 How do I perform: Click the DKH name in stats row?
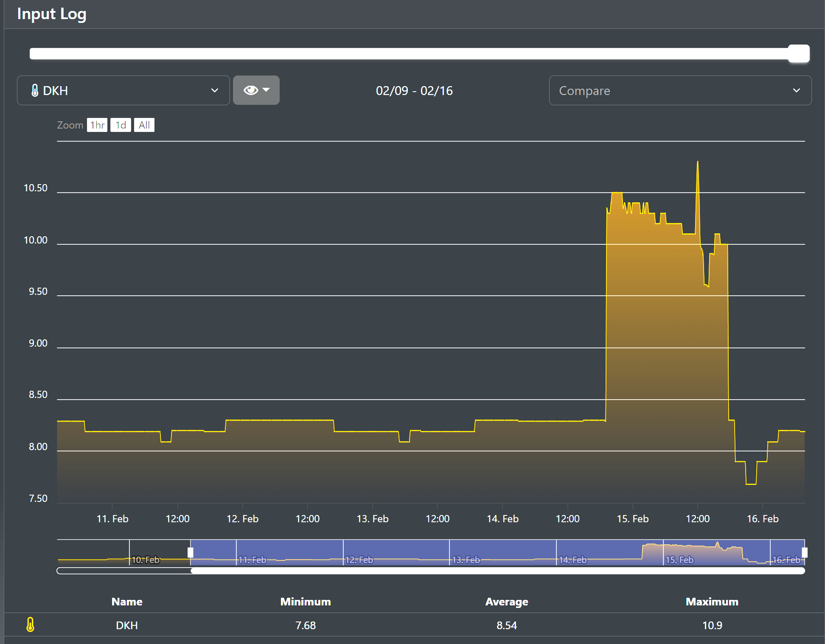click(x=126, y=625)
